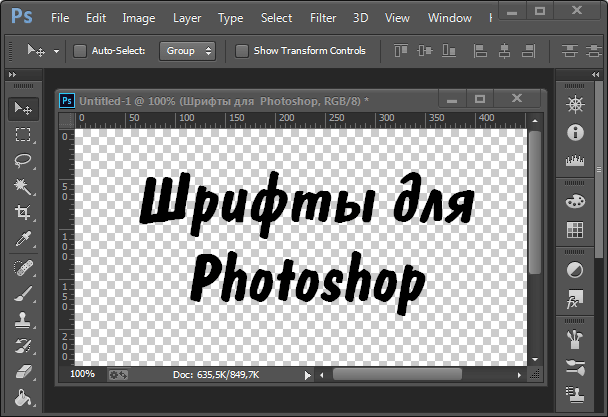Click the Doc: 635,5K/849,7K status text
The image size is (608, 417).
[x=216, y=375]
